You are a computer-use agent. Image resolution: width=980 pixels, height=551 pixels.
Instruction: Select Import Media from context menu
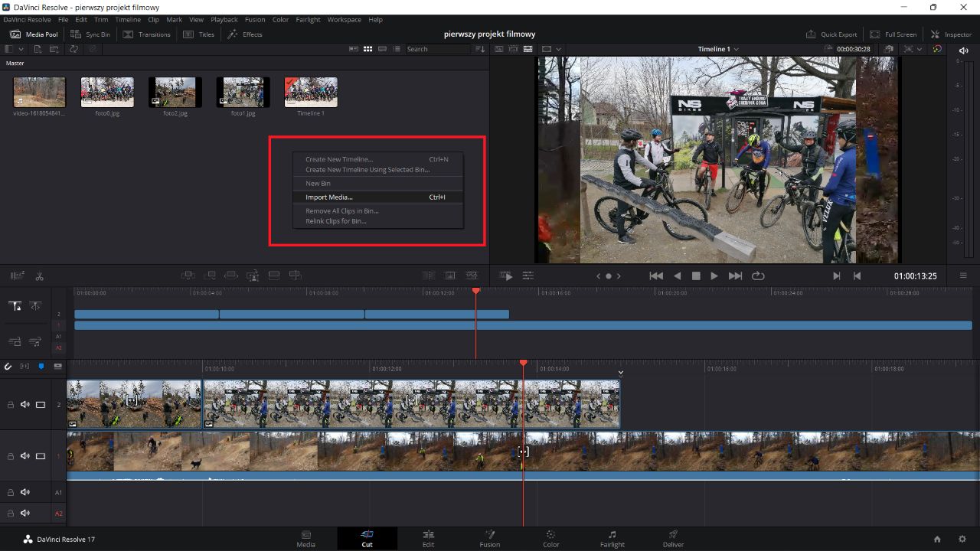(x=329, y=197)
